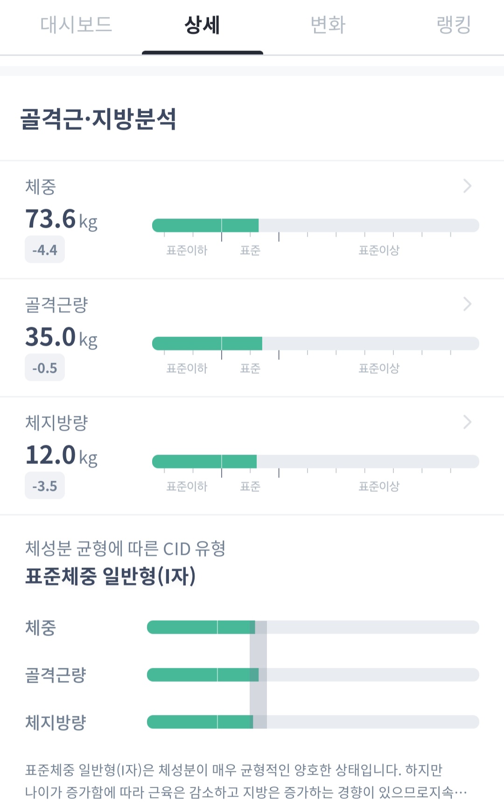Click the CID chart 체지방량 bar
Screen dimensions: 504x812
(x=313, y=722)
